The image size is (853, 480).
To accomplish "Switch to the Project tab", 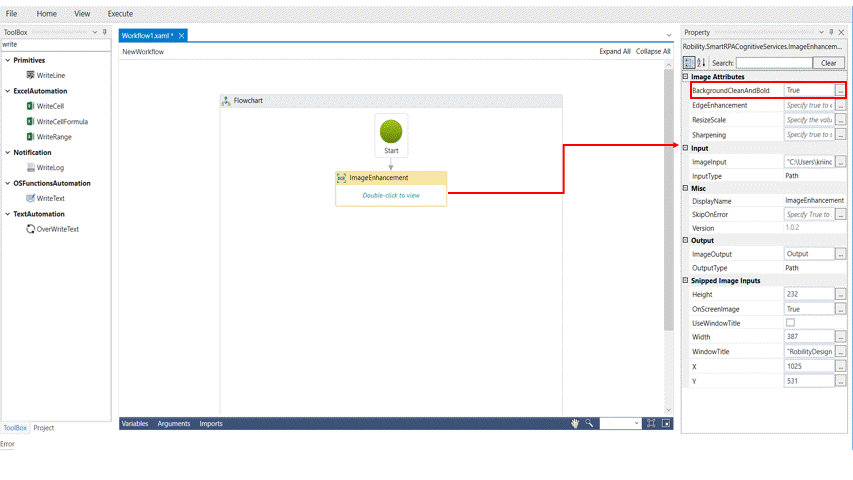I will point(44,428).
